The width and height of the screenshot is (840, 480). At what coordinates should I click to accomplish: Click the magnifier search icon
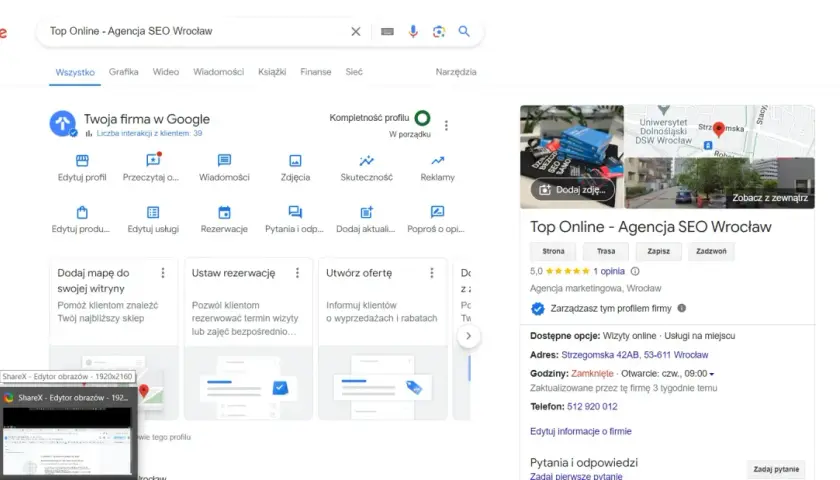click(x=464, y=31)
